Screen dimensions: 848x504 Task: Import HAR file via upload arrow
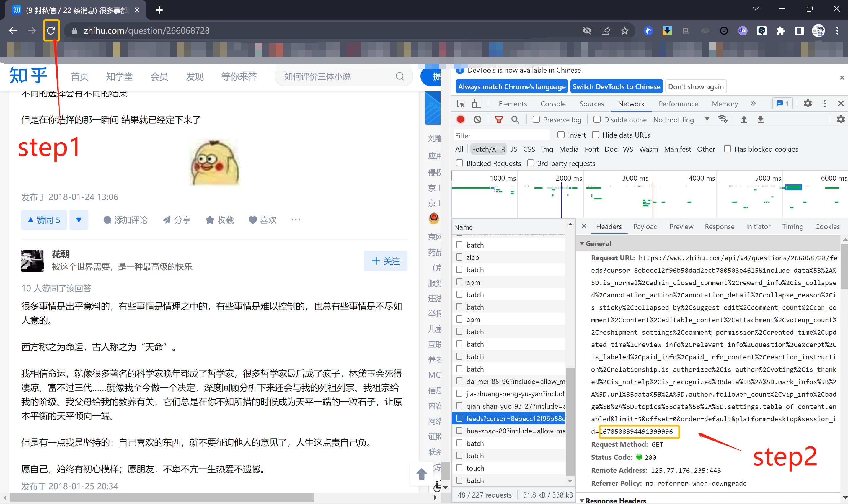click(x=744, y=120)
